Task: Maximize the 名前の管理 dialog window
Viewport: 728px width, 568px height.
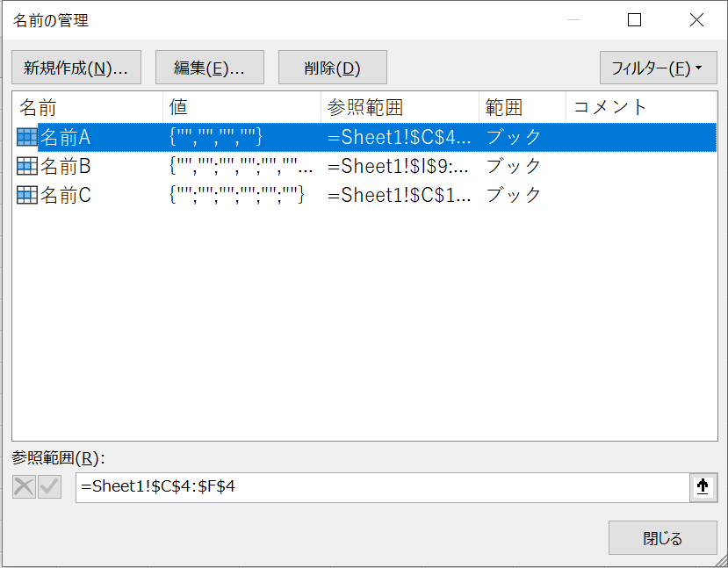Action: 634,20
